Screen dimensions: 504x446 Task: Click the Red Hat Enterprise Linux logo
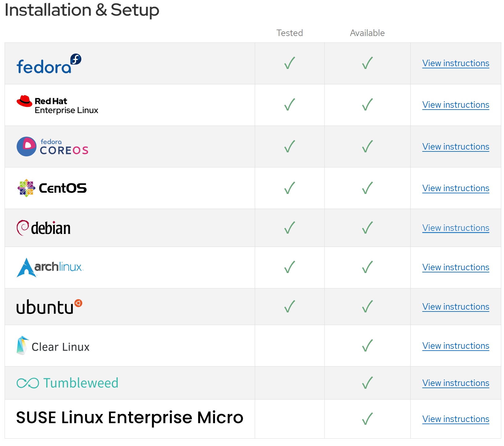57,105
